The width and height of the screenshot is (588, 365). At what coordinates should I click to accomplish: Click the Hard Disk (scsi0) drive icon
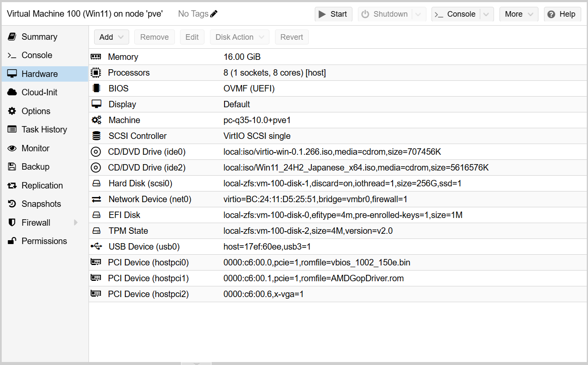96,183
